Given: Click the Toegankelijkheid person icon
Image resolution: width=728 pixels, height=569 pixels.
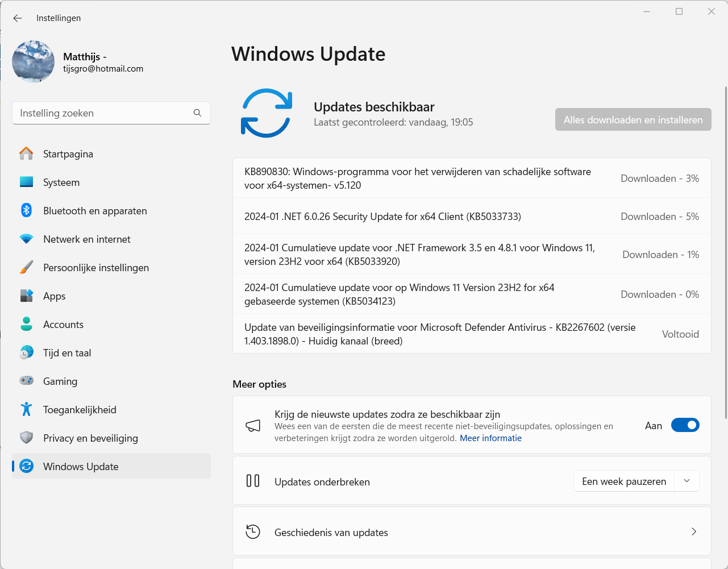Looking at the screenshot, I should [26, 409].
